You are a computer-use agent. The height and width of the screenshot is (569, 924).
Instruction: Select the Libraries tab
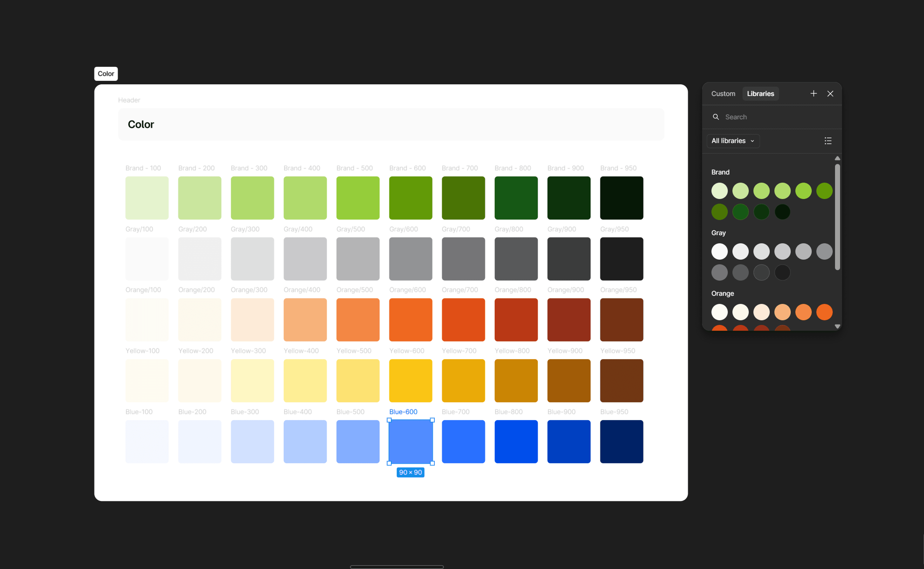pyautogui.click(x=760, y=94)
